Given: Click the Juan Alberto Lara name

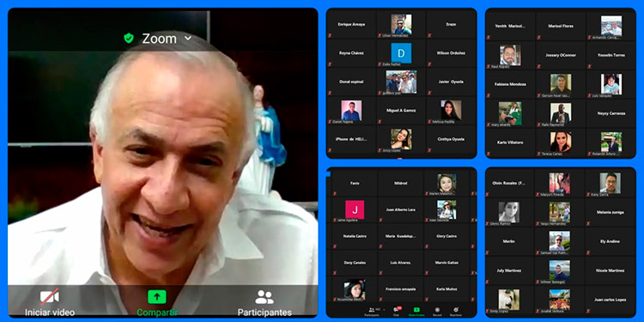Looking at the screenshot, I should point(400,210).
